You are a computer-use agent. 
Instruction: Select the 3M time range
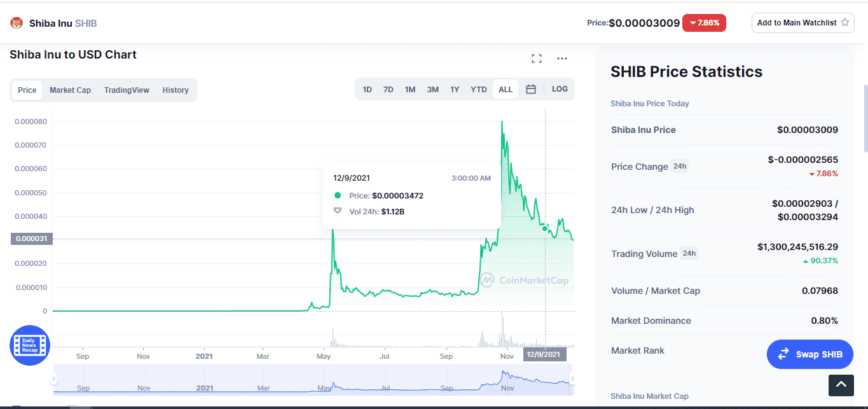point(433,90)
